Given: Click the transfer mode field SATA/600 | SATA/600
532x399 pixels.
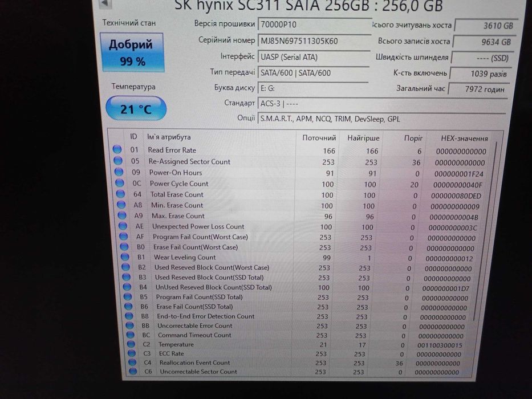Looking at the screenshot, I should [313, 72].
